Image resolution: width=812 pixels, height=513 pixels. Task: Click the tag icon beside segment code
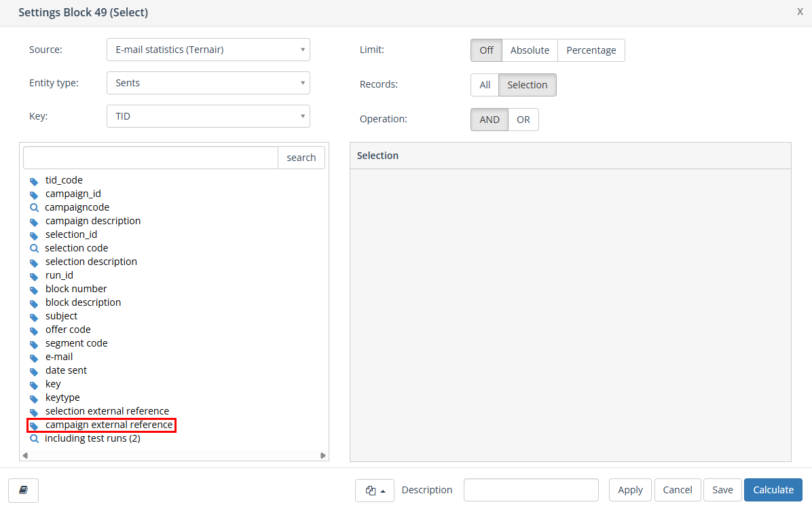pos(34,344)
